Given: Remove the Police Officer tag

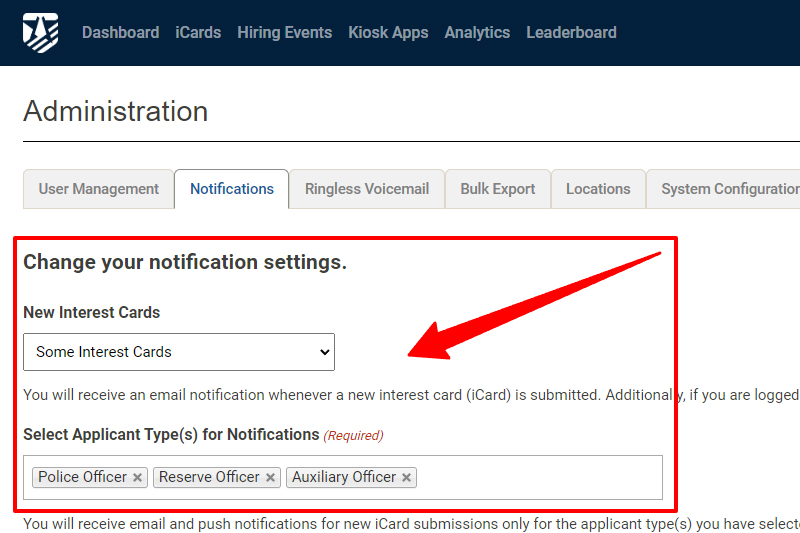Looking at the screenshot, I should 138,478.
